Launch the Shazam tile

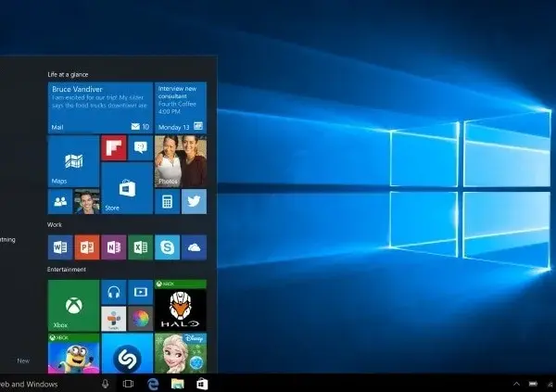(x=127, y=353)
